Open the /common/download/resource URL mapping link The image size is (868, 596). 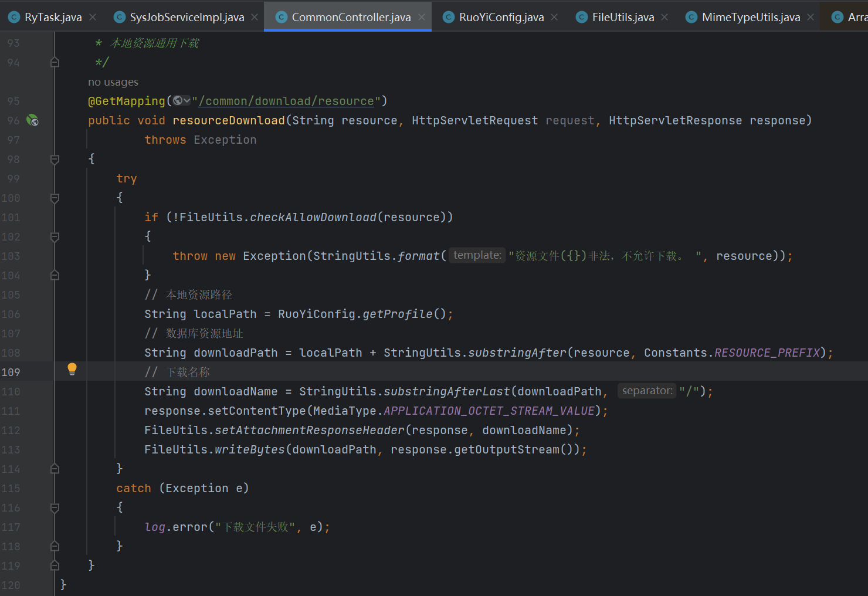[x=286, y=101]
